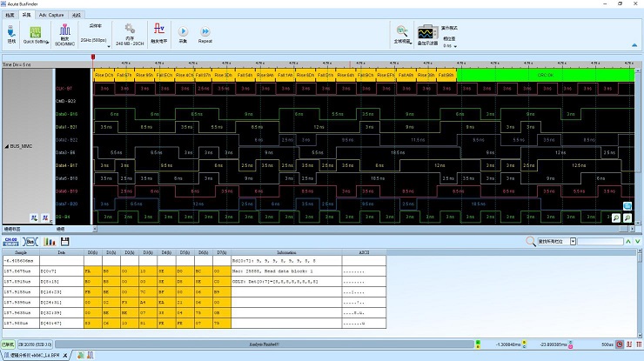The image size is (644, 361).
Task: Switch to the Adv. Capture tab
Action: point(50,15)
